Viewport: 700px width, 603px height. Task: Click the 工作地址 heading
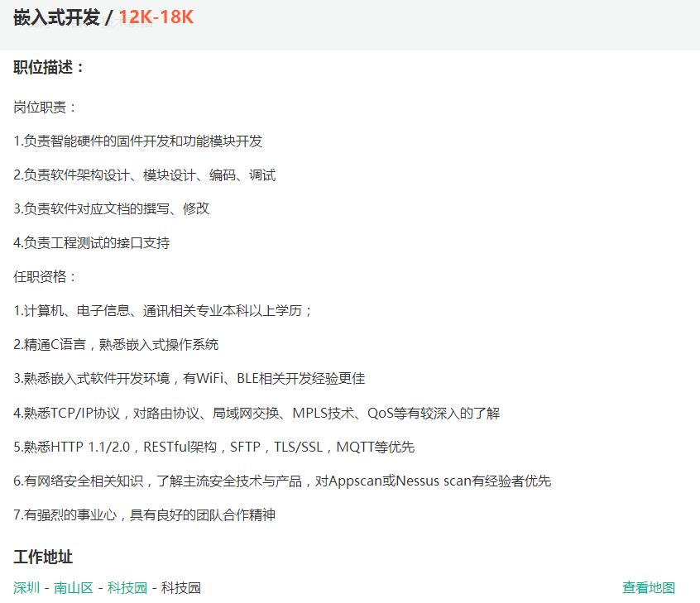click(x=43, y=557)
